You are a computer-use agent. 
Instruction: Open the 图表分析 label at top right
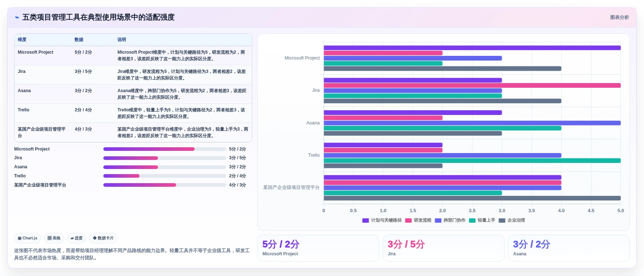[x=619, y=17]
